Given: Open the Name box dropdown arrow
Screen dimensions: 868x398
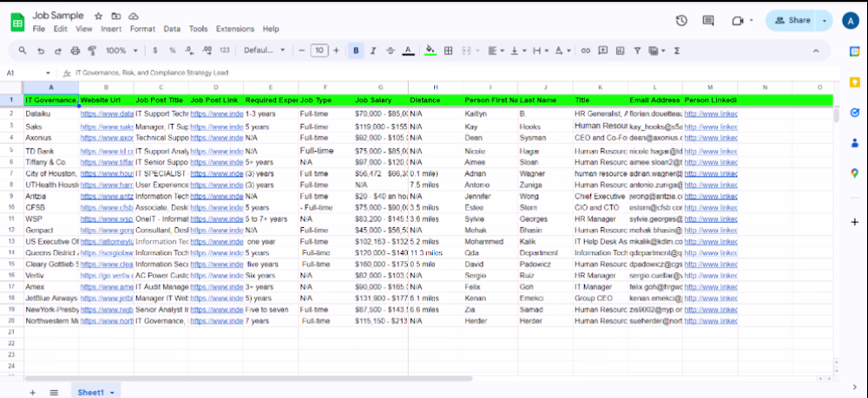Looking at the screenshot, I should pos(48,73).
